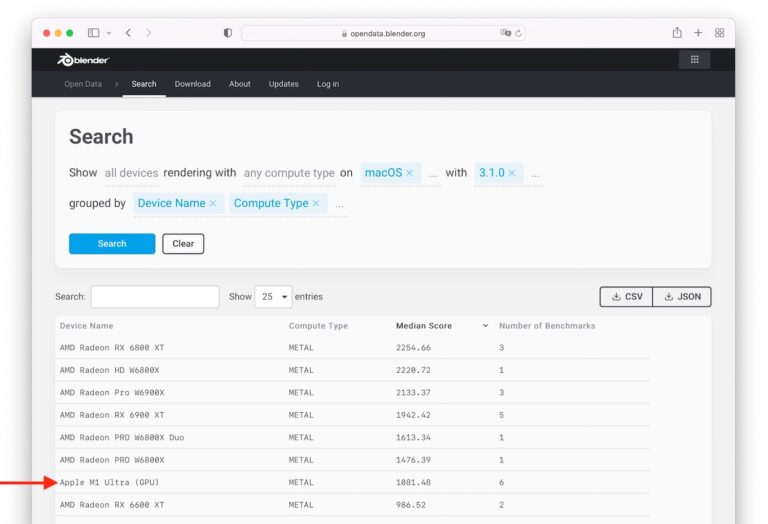Remove the 3.1.0 version filter tag
This screenshot has height=524, width=768.
coord(511,173)
